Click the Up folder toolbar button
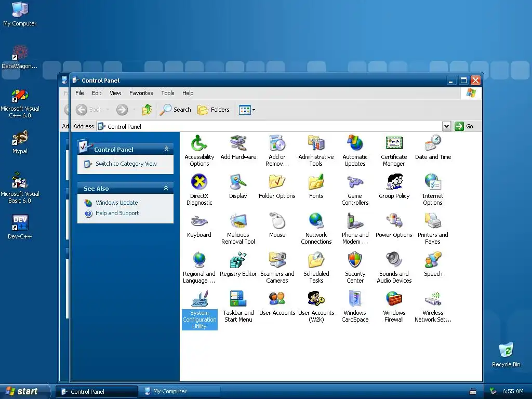532x399 pixels. [147, 110]
